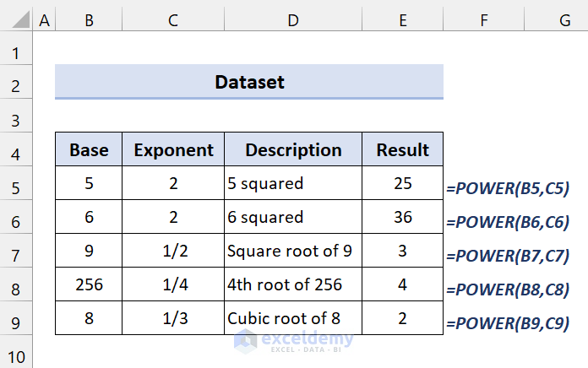Select column F header
The height and width of the screenshot is (368, 588).
click(484, 20)
